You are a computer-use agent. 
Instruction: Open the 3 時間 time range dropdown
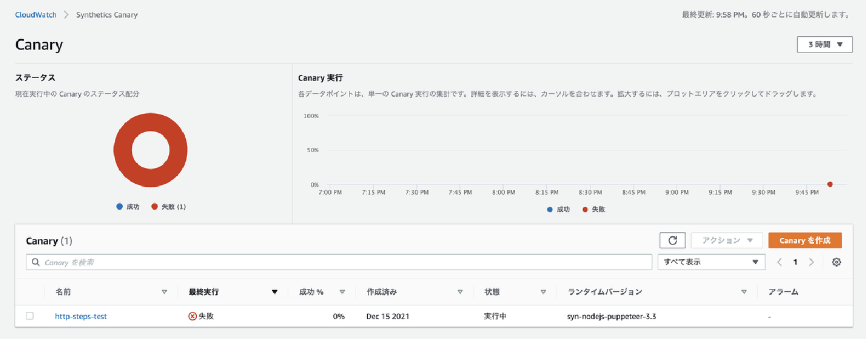click(x=825, y=44)
